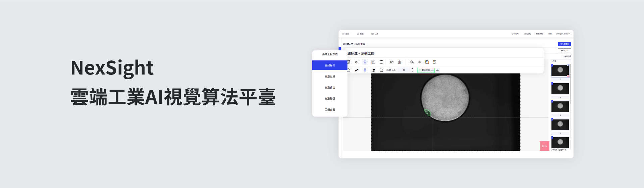Select the rectangle selection frame tool
Screen dimensions: 644x188
click(x=381, y=62)
